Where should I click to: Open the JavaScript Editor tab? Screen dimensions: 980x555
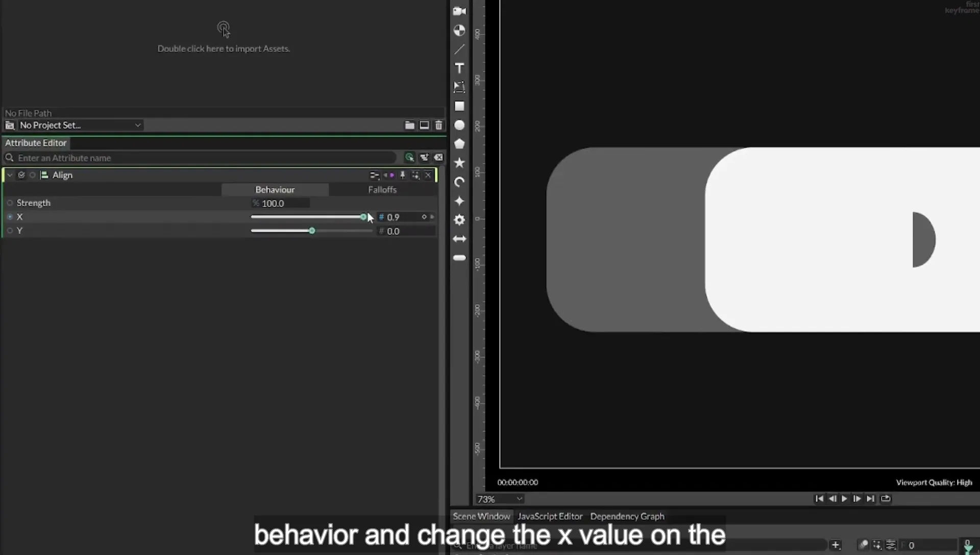point(550,516)
